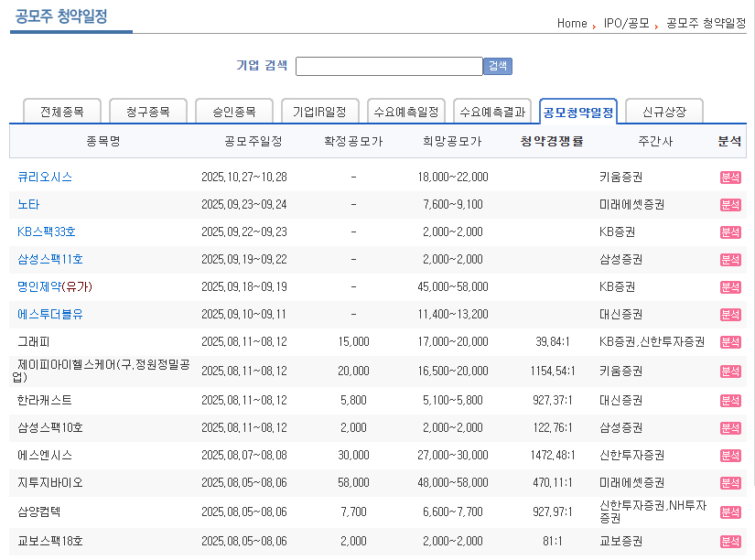Click the 1472.48:1 competition rate
The image size is (755, 560).
click(x=552, y=455)
